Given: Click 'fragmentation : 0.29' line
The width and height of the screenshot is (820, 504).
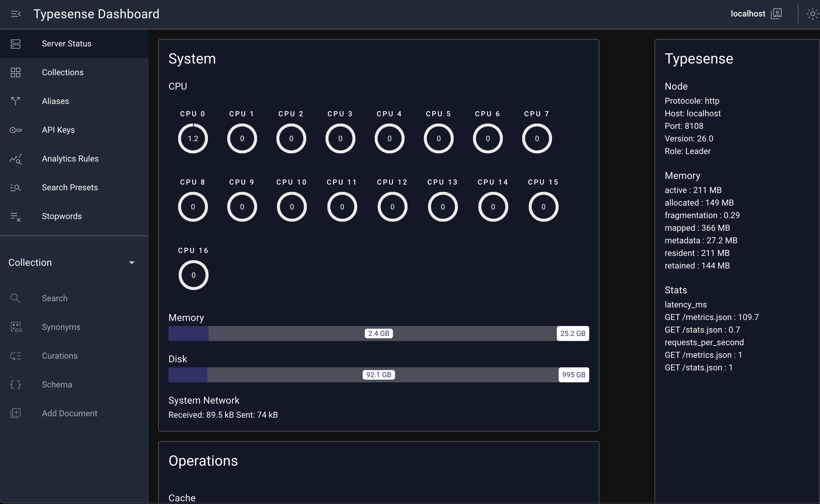Looking at the screenshot, I should click(702, 215).
